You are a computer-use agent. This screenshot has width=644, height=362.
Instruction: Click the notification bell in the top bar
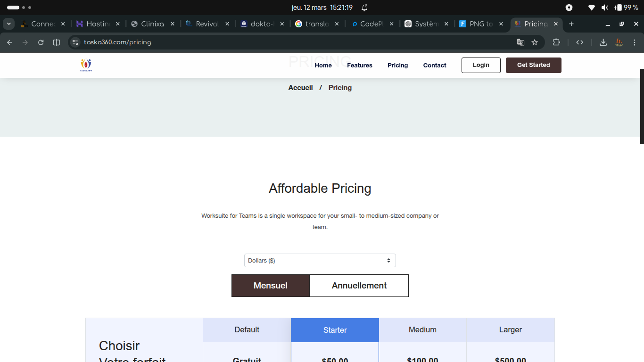(364, 8)
